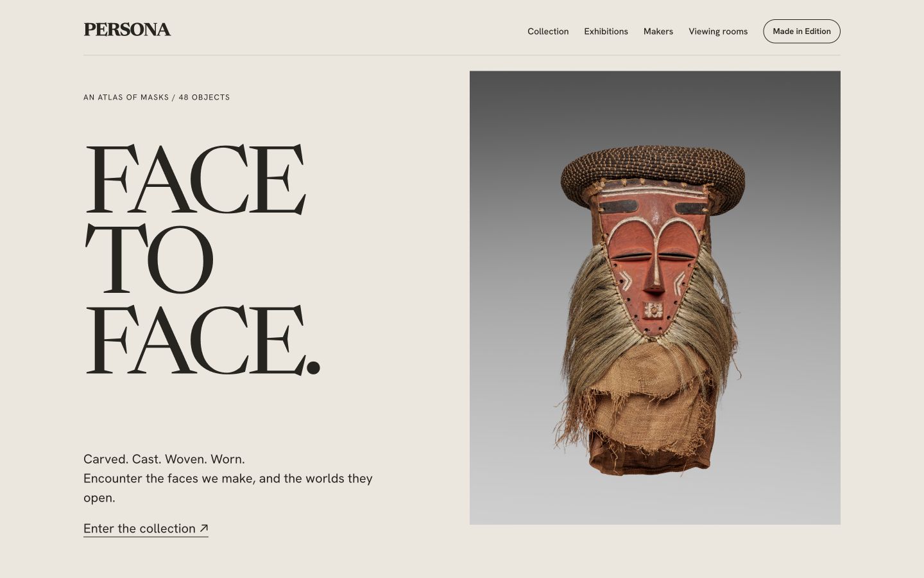Click the 'Encounter the faces we make' paragraph
The height and width of the screenshot is (578, 924).
tap(228, 488)
